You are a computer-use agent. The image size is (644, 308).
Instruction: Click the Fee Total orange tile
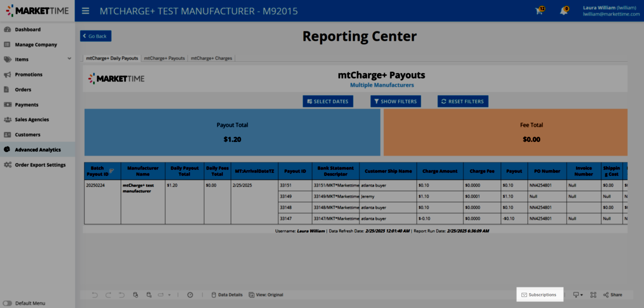tap(505, 132)
